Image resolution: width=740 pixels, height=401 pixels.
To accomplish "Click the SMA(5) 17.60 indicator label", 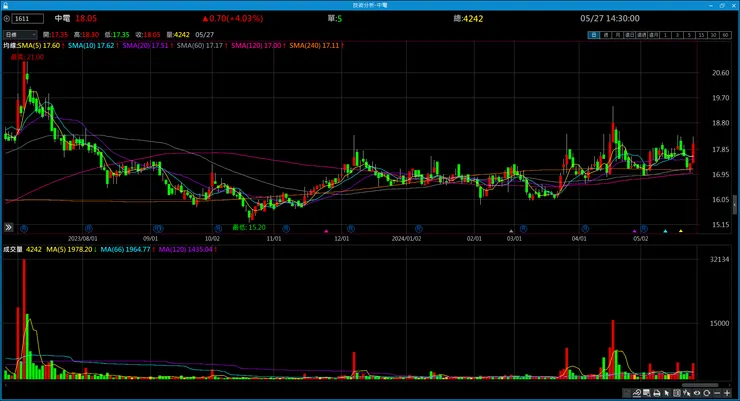I will [x=39, y=45].
